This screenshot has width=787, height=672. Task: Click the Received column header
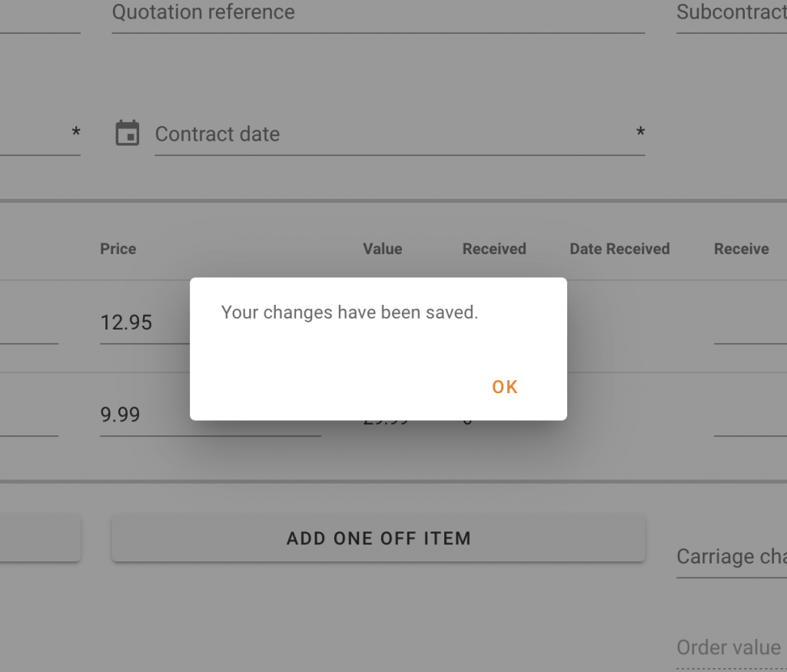494,249
